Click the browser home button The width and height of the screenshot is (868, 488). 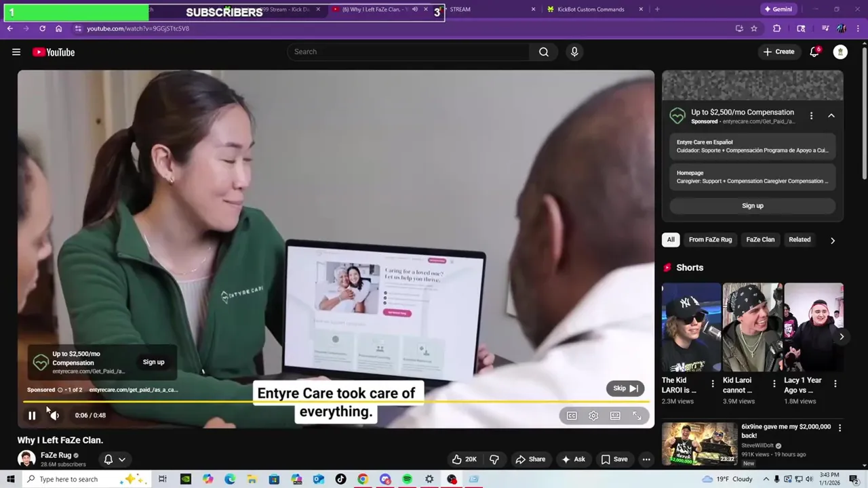pos(58,28)
